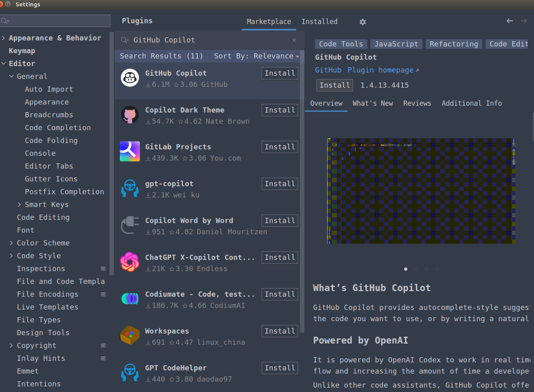
Task: Expand the Color Scheme node
Action: tap(12, 243)
